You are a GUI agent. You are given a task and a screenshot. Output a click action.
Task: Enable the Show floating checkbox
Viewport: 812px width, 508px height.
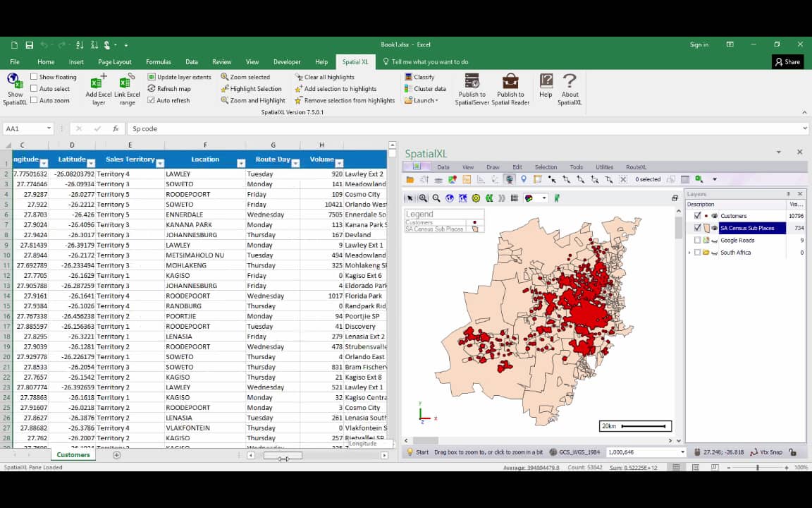pyautogui.click(x=34, y=77)
